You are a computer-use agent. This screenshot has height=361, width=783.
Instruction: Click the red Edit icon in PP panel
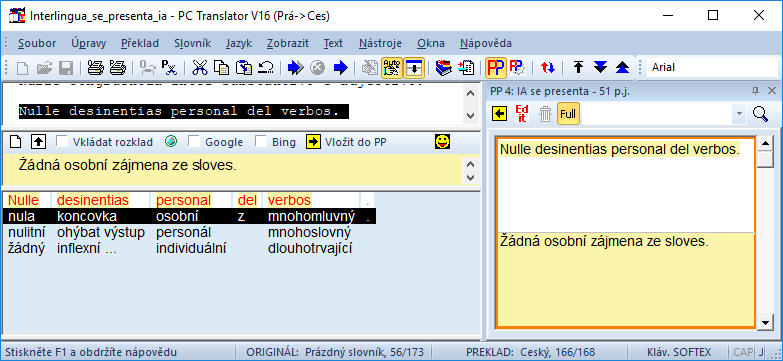(522, 114)
